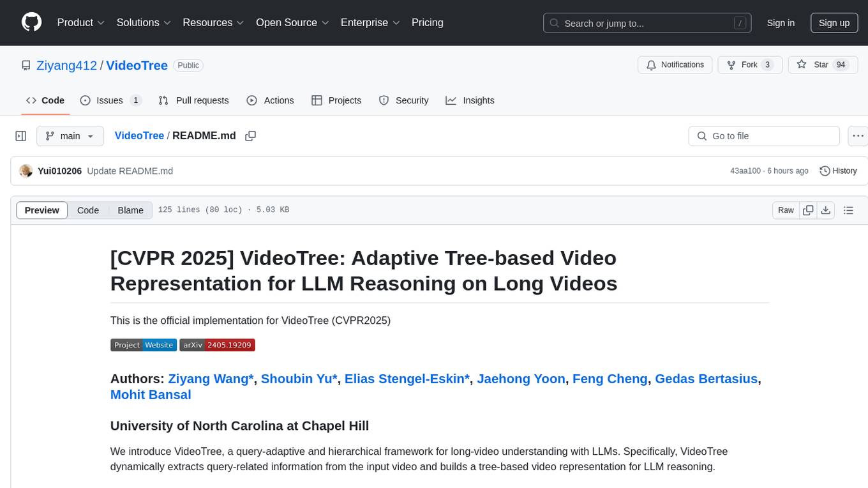The width and height of the screenshot is (868, 488).
Task: Open the GitHub homepage logo
Action: tap(31, 22)
